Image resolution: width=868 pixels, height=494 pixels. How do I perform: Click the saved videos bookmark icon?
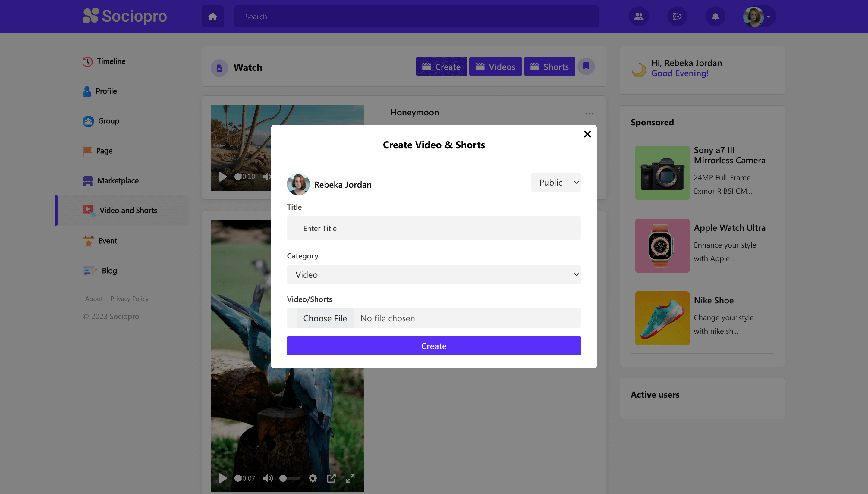coord(586,66)
